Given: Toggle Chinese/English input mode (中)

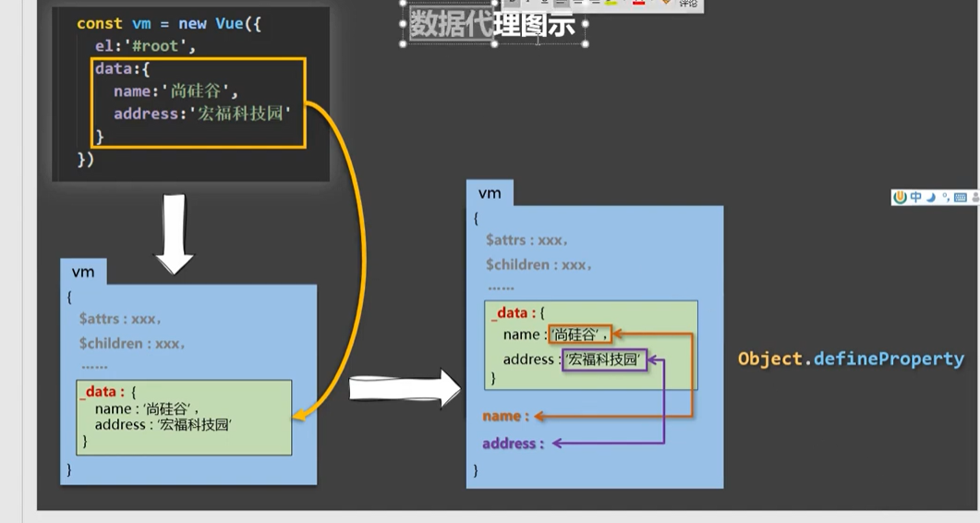Looking at the screenshot, I should tap(915, 197).
